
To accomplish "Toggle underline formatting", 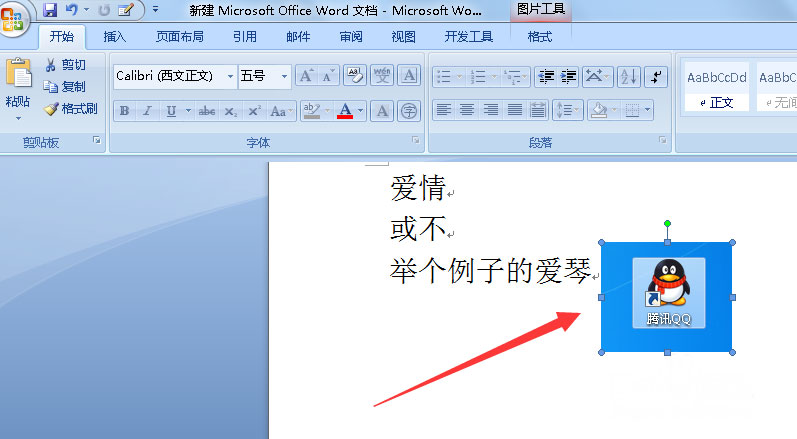I will [x=171, y=111].
